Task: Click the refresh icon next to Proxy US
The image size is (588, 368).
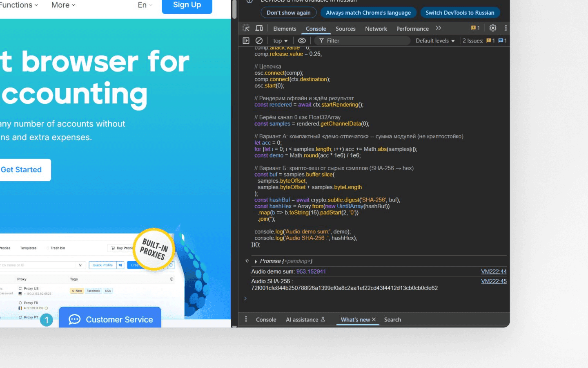Action: point(20,289)
